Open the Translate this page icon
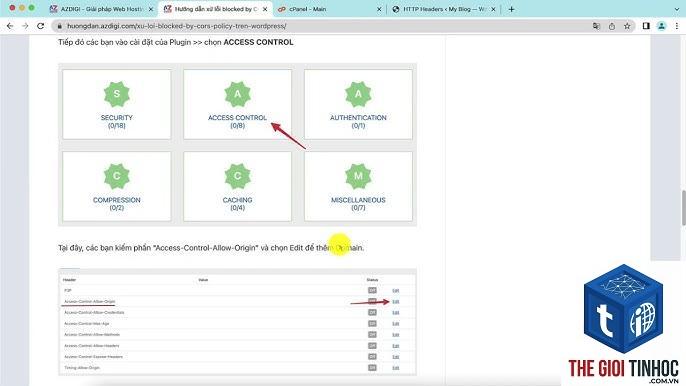 (x=596, y=26)
